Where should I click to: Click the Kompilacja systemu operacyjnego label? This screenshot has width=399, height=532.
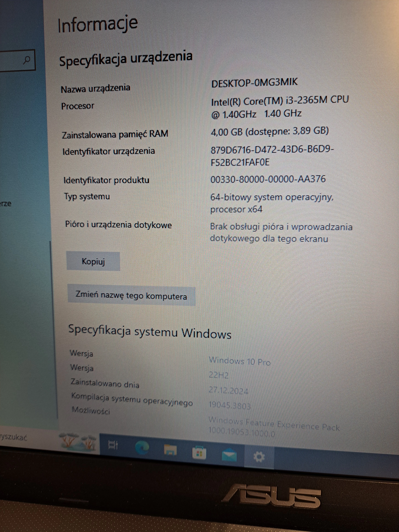132,399
